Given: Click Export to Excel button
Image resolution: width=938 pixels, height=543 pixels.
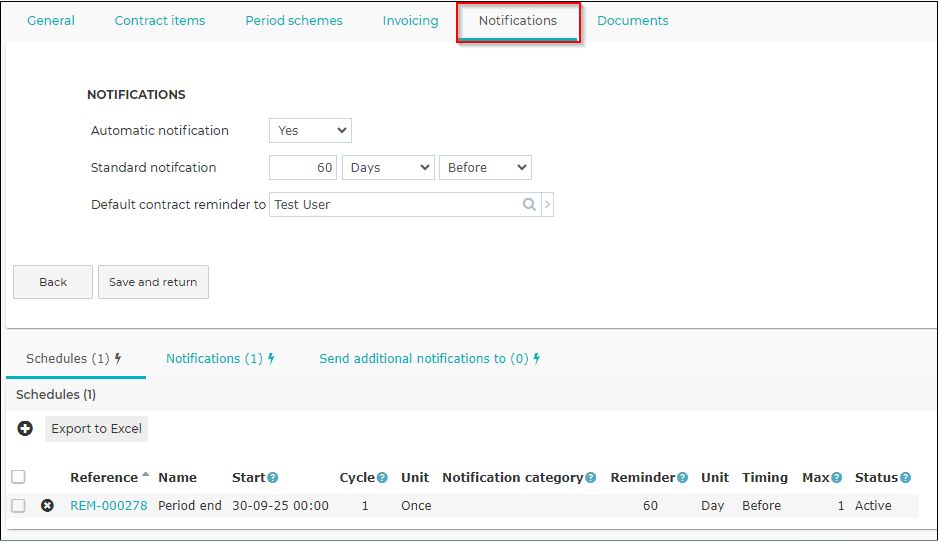Looking at the screenshot, I should point(96,429).
